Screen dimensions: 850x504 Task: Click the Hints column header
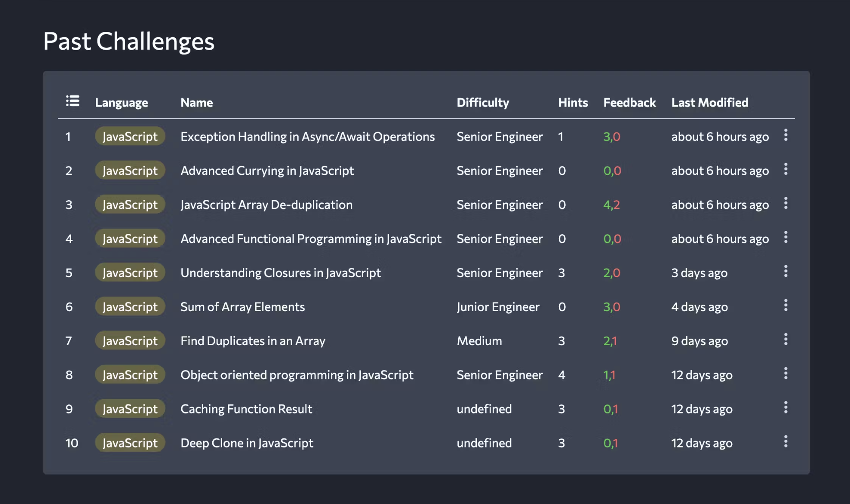click(x=573, y=103)
